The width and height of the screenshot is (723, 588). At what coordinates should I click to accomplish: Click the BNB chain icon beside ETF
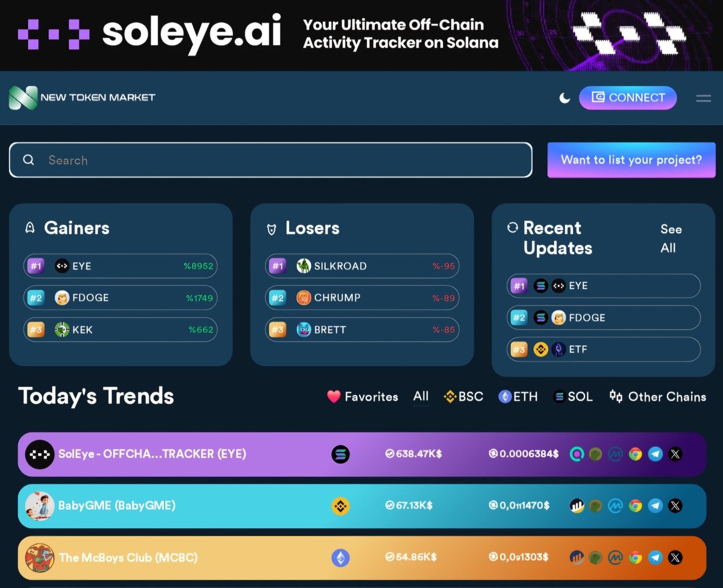(541, 349)
